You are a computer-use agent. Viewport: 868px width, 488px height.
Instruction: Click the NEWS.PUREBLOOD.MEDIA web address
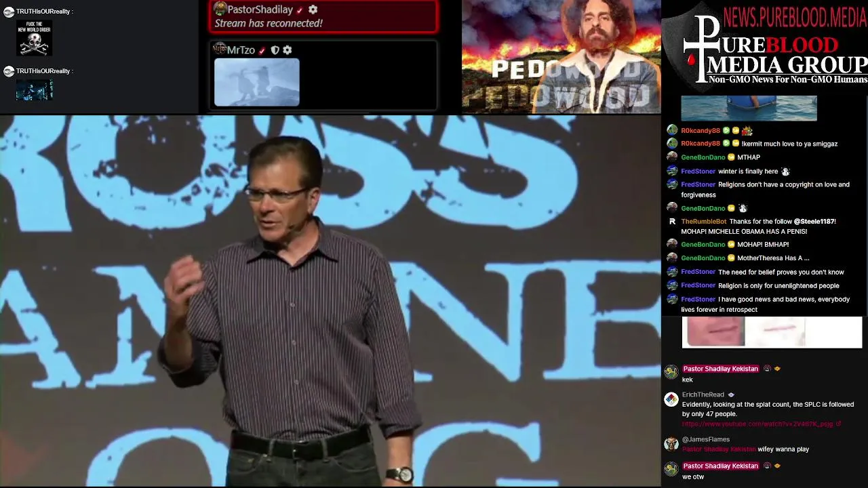pos(795,18)
